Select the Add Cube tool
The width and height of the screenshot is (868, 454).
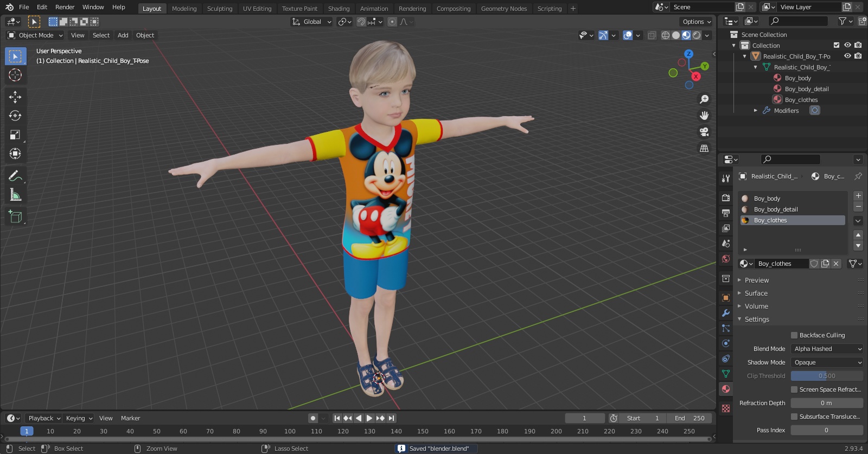click(x=15, y=217)
